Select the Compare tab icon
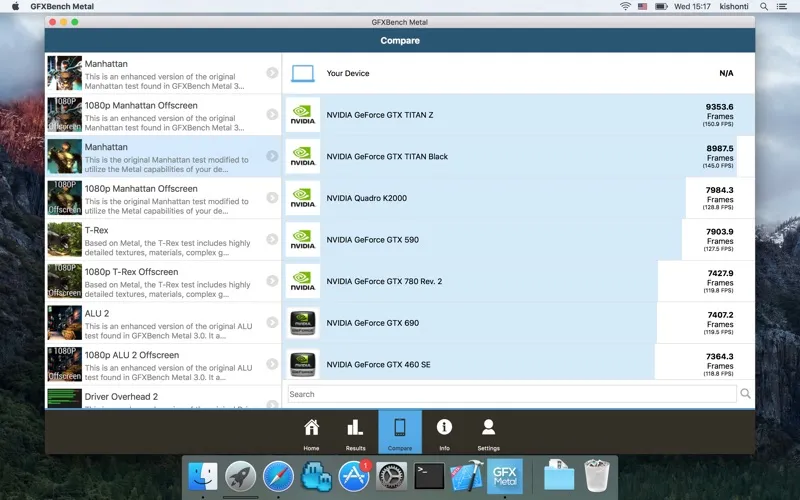The image size is (800, 500). (x=400, y=432)
